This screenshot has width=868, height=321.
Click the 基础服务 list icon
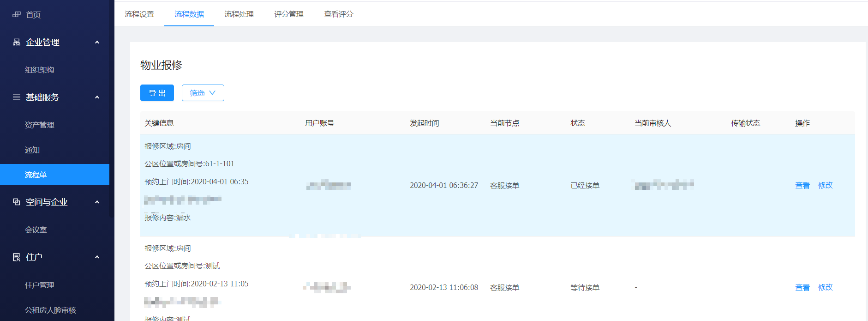pos(17,97)
